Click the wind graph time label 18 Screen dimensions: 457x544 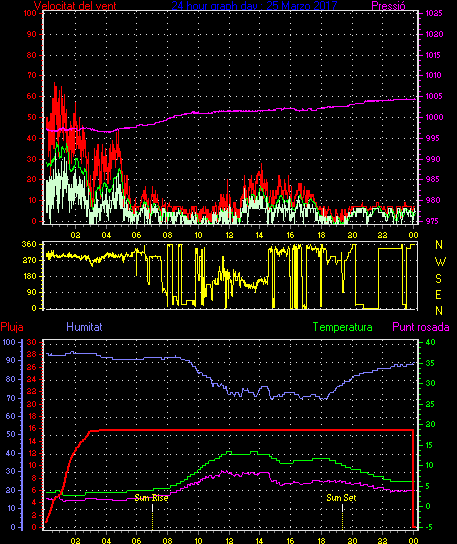321,235
